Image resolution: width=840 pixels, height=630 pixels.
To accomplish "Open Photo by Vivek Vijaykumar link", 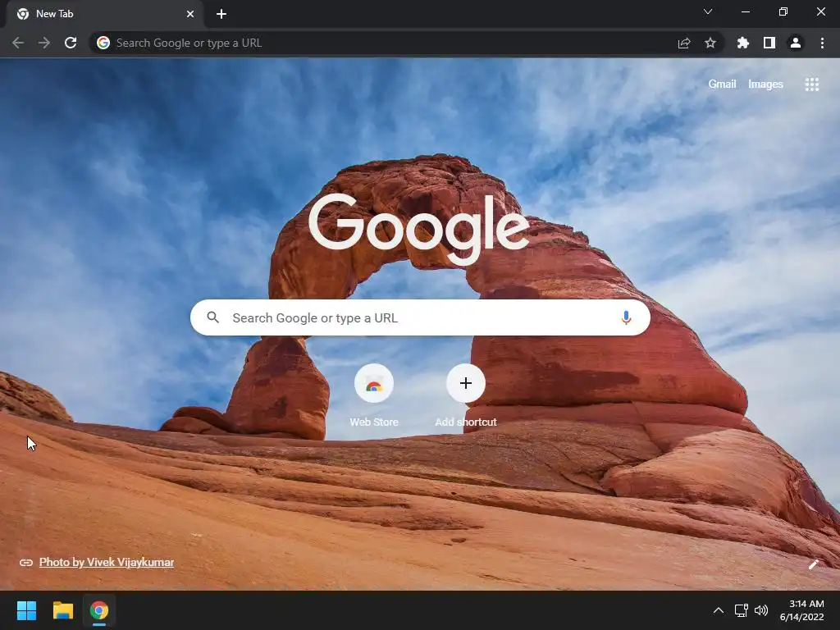I will coord(107,562).
